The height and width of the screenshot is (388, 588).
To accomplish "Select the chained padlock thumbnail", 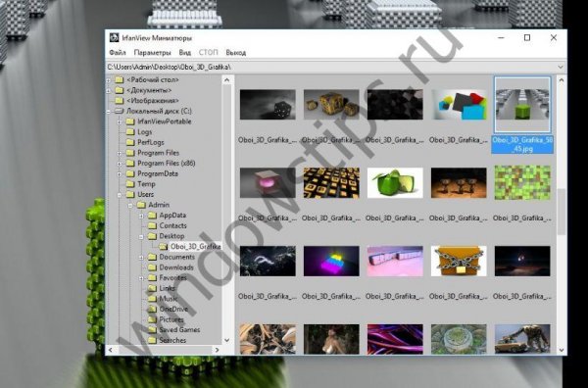I will 459,262.
